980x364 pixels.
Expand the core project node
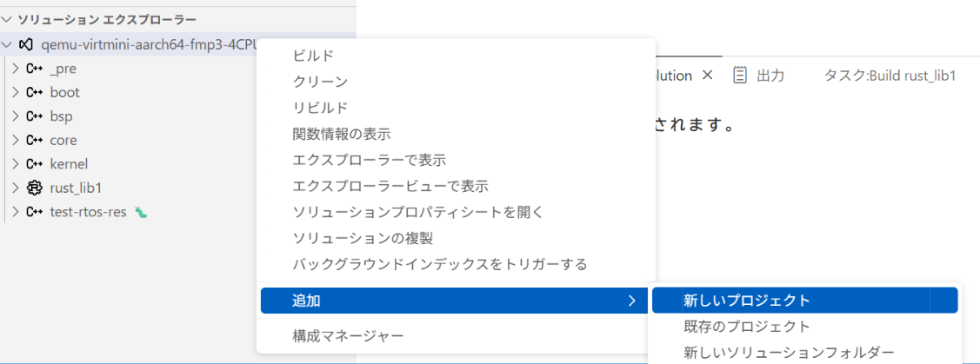[16, 140]
